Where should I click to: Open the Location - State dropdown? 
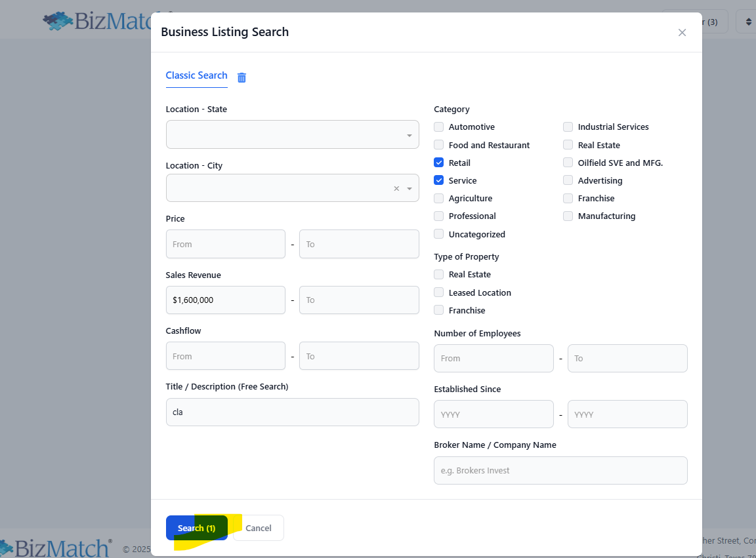(292, 134)
